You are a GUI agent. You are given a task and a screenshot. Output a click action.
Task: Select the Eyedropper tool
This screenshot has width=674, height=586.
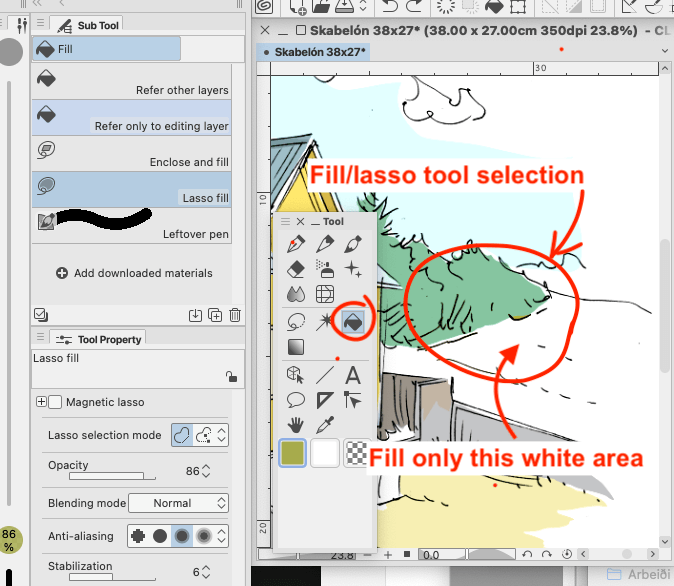[x=325, y=425]
